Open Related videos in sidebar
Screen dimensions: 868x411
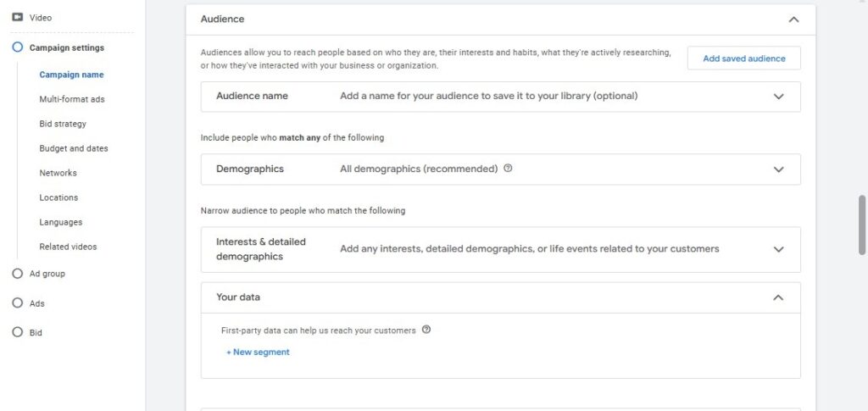(68, 247)
